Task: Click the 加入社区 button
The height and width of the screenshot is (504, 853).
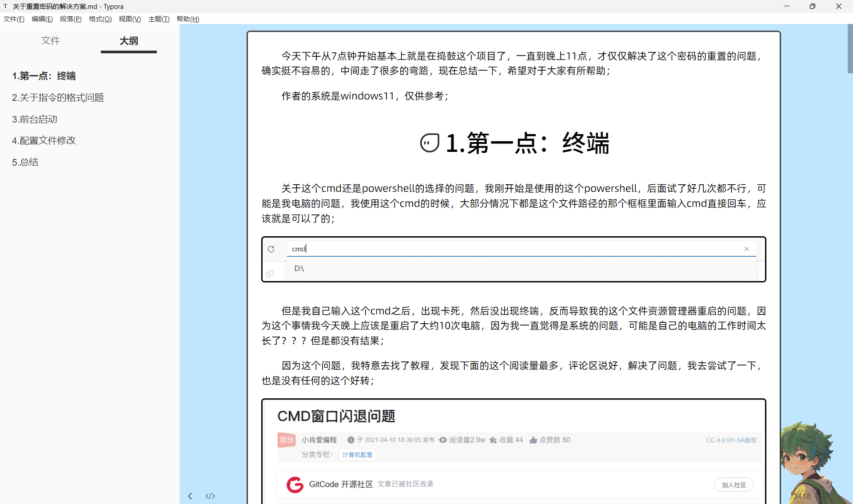Action: pyautogui.click(x=733, y=484)
